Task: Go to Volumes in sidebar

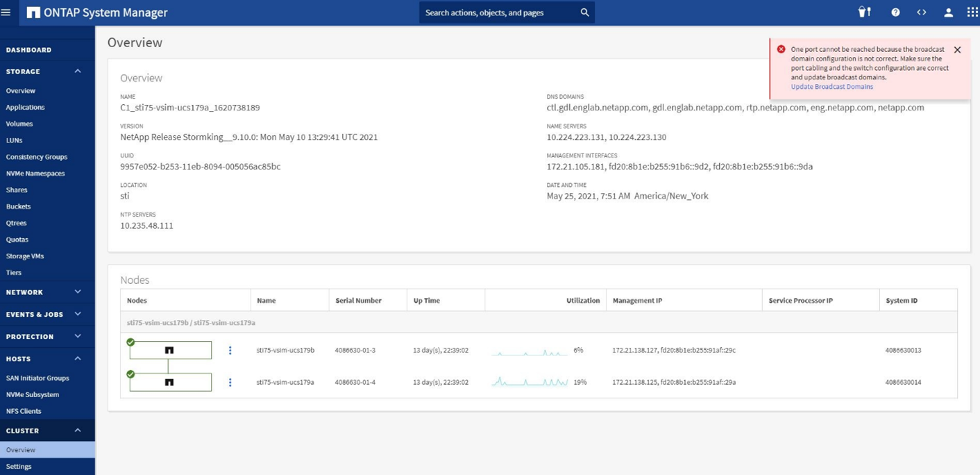Action: (19, 124)
